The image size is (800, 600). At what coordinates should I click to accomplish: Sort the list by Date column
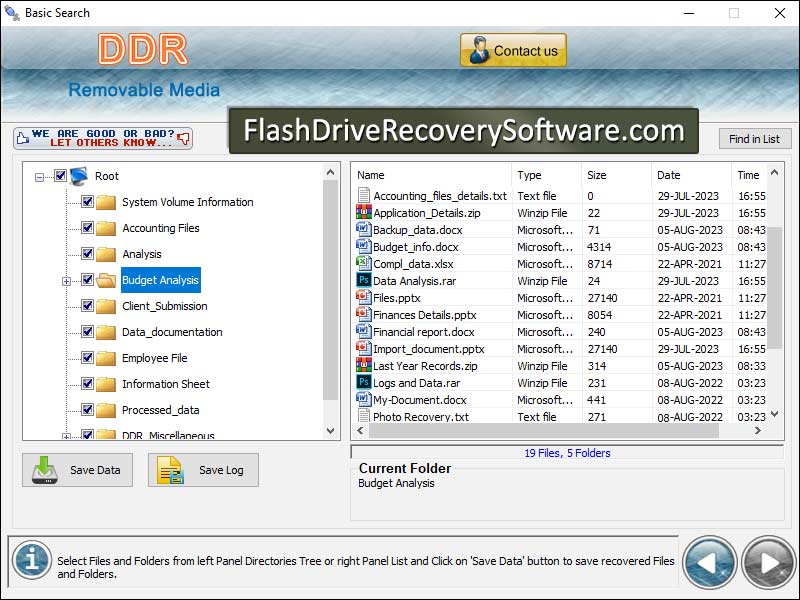coord(691,175)
